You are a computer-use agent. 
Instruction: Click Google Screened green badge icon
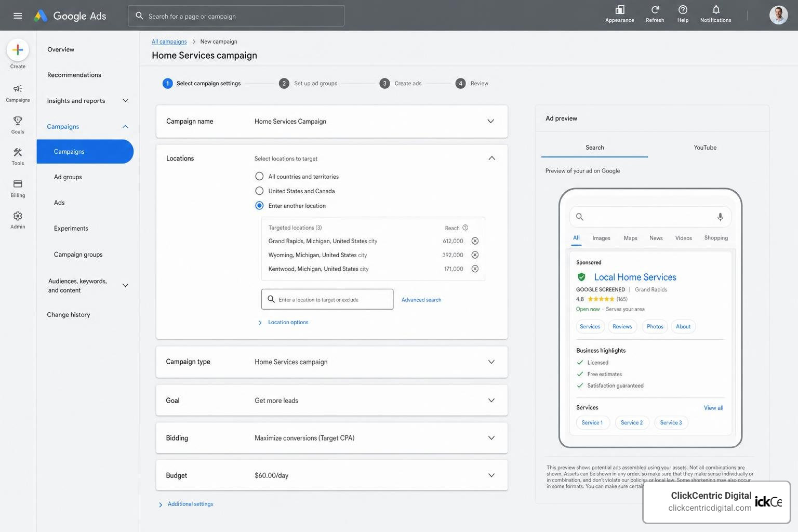[581, 277]
